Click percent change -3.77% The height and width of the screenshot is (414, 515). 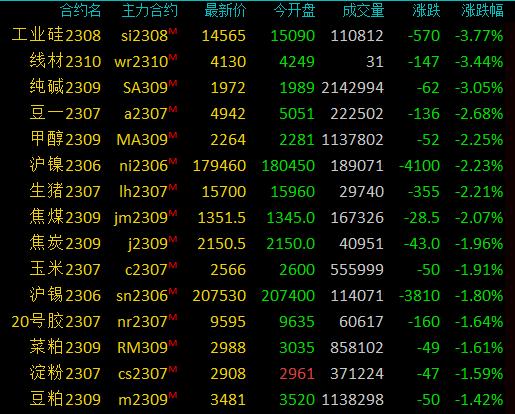click(479, 36)
